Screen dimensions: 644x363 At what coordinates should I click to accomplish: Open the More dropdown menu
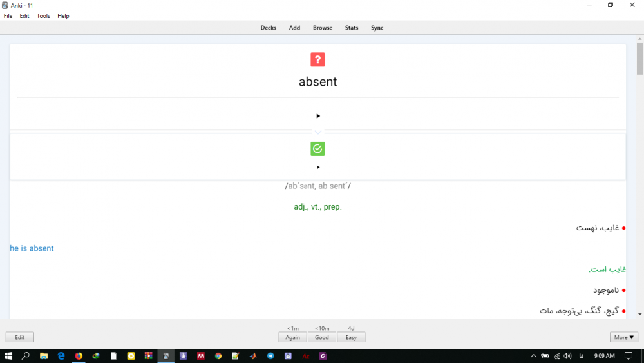tap(624, 337)
